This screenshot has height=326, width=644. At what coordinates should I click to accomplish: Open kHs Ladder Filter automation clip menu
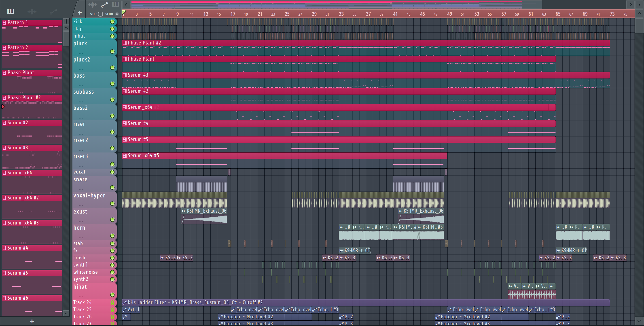point(125,303)
